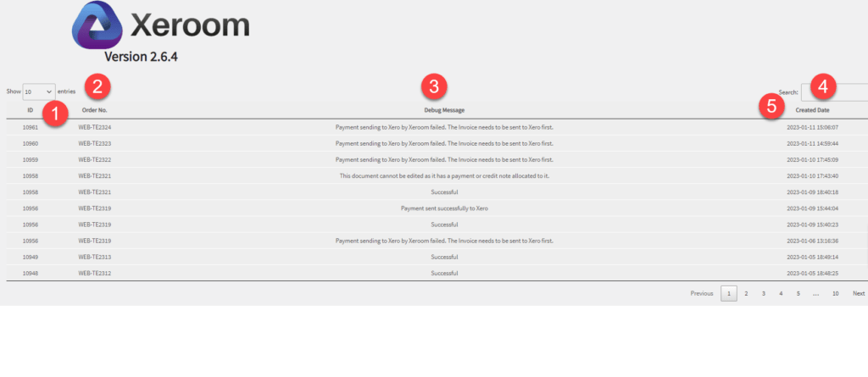Image resolution: width=868 pixels, height=377 pixels.
Task: Go to Next page
Action: pos(859,293)
